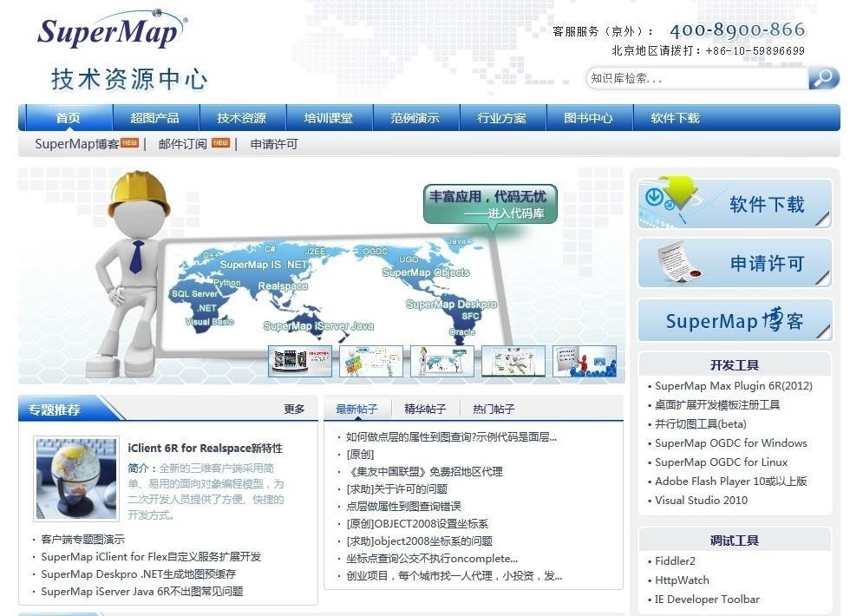Image resolution: width=850 pixels, height=616 pixels.
Task: Open SuperMap OGDC for Linux link
Action: 721,462
